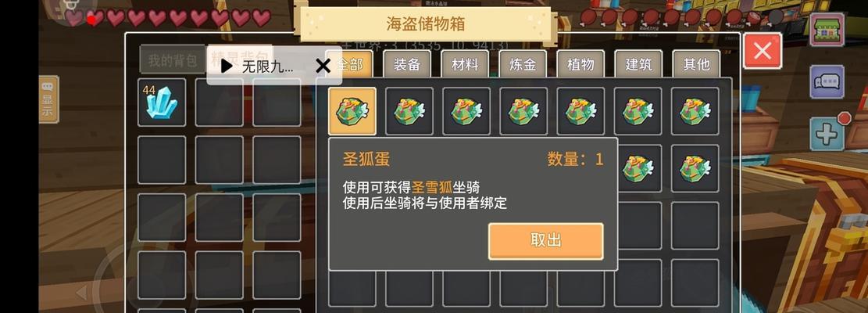868x313 pixels.
Task: Open the shop icon at top right
Action: click(827, 30)
